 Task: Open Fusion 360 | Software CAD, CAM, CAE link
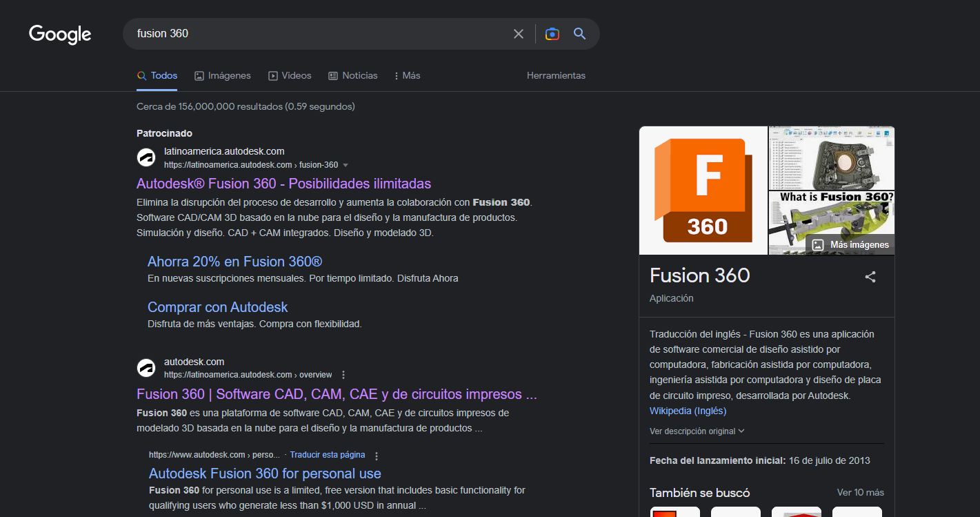point(337,394)
